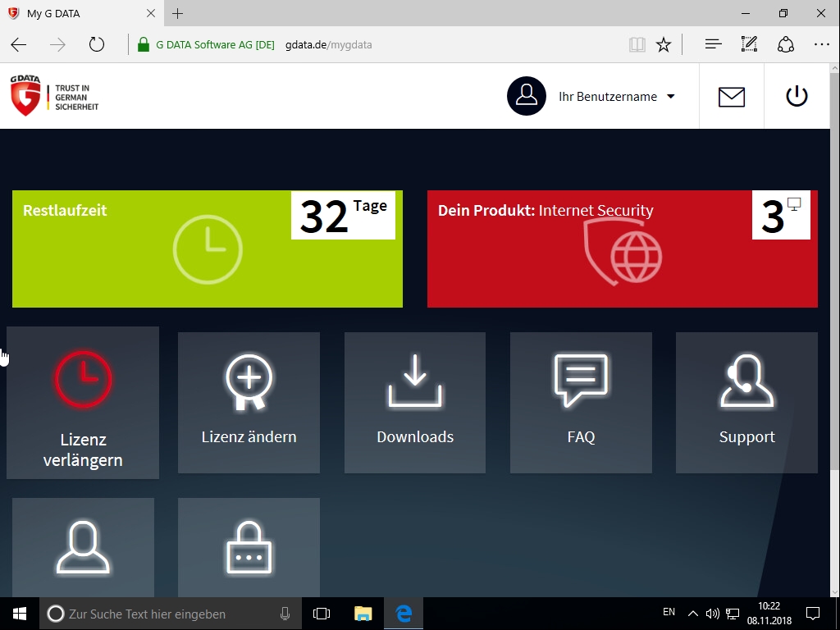The height and width of the screenshot is (630, 840).
Task: Open the Restlaufzeit green panel
Action: pos(208,249)
